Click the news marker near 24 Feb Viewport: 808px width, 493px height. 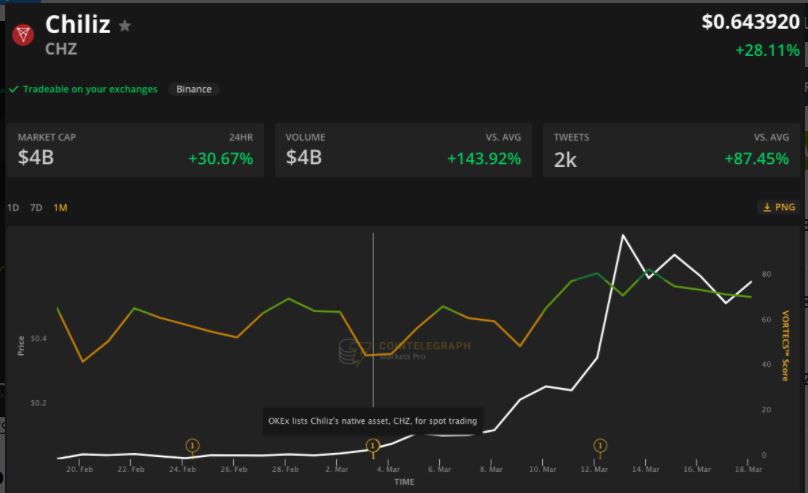[193, 446]
